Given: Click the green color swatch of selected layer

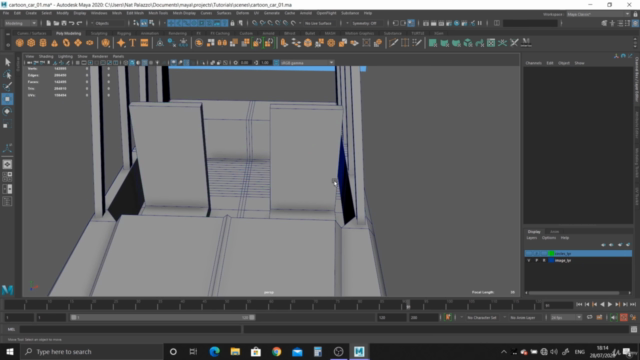Looking at the screenshot, I should click(x=551, y=253).
